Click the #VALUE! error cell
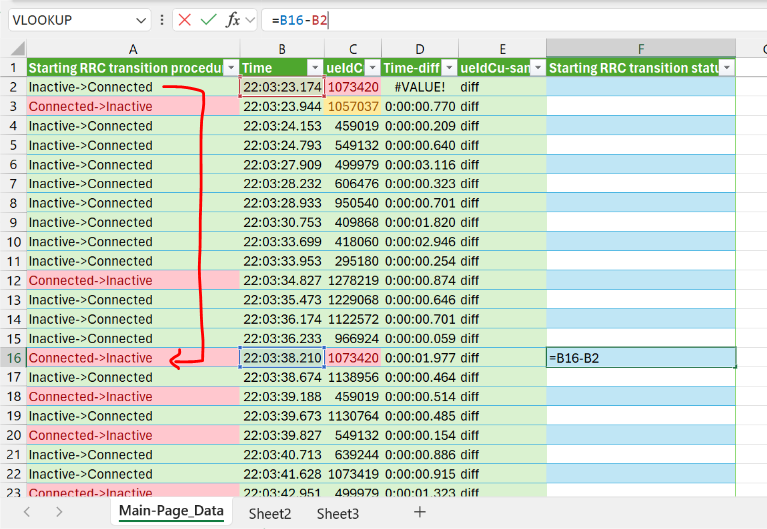This screenshot has height=529, width=767. [x=420, y=87]
